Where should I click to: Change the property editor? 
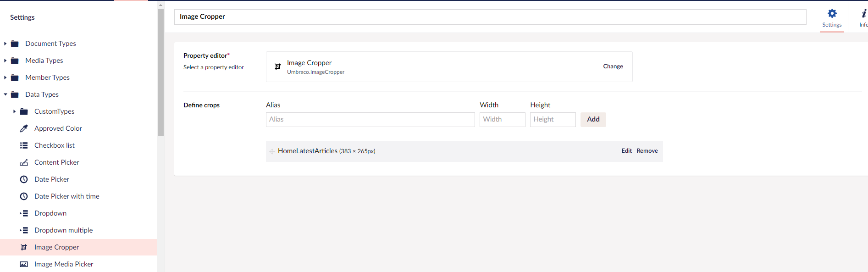pyautogui.click(x=613, y=67)
